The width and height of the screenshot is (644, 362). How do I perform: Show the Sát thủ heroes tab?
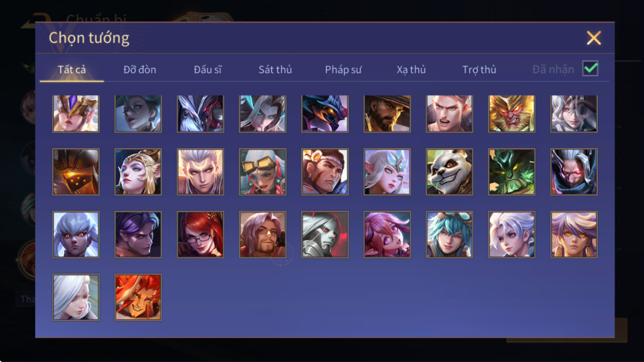(x=275, y=69)
